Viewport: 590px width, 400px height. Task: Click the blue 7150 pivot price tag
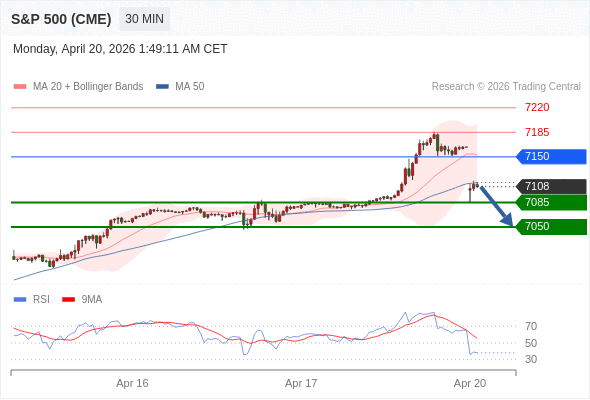point(551,157)
